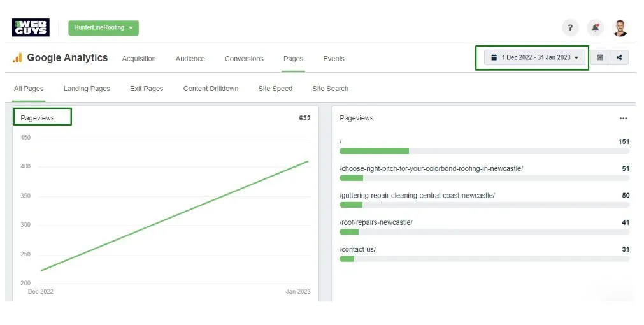The width and height of the screenshot is (644, 325).
Task: Click the 632 total pageviews value
Action: point(304,118)
